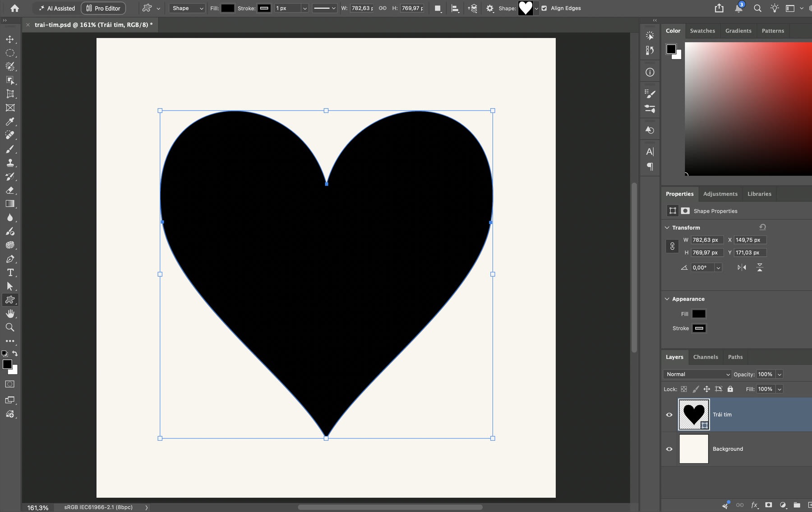Screen dimensions: 812x512
Task: Select the Path Selection tool
Action: [10, 286]
